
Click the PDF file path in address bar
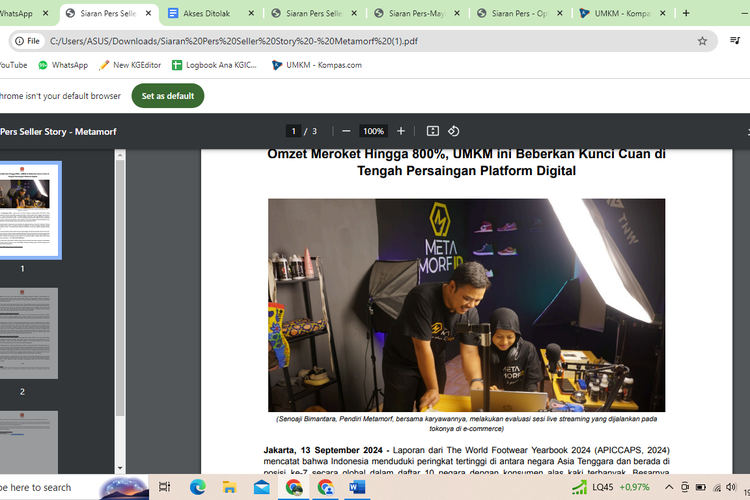(234, 41)
